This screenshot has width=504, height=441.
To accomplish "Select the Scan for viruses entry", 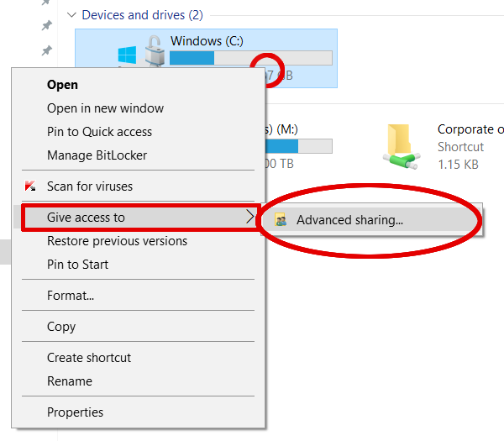I will 89,186.
